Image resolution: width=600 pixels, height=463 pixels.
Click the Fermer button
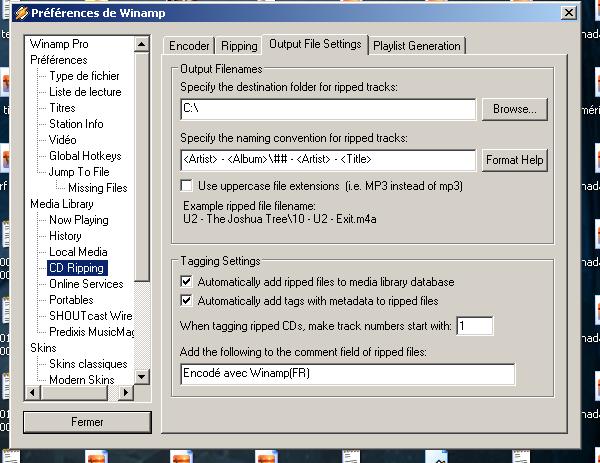point(87,422)
